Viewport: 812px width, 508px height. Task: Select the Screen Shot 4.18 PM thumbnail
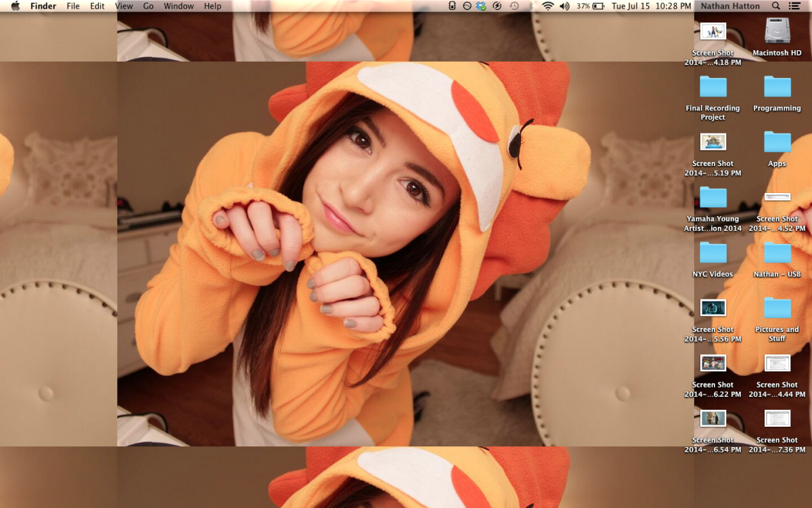[713, 31]
